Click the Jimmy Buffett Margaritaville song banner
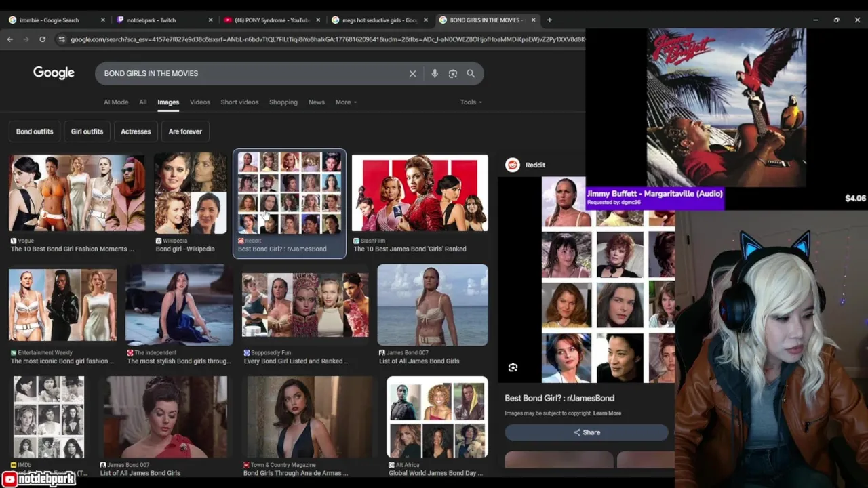 click(654, 197)
